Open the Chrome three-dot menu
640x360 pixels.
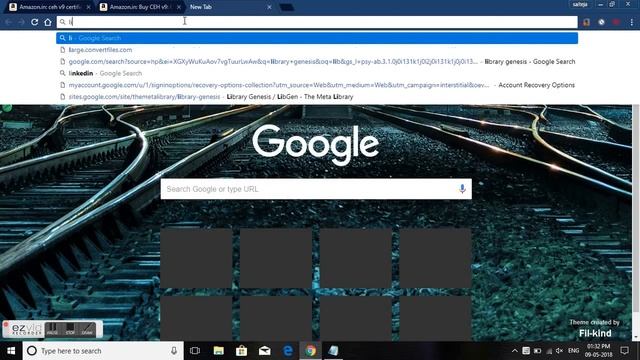tap(631, 22)
